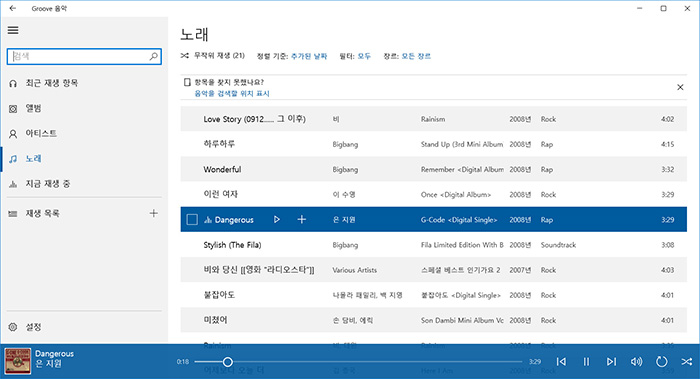This screenshot has height=379, width=700.
Task: Click the search magnifier icon
Action: [154, 56]
